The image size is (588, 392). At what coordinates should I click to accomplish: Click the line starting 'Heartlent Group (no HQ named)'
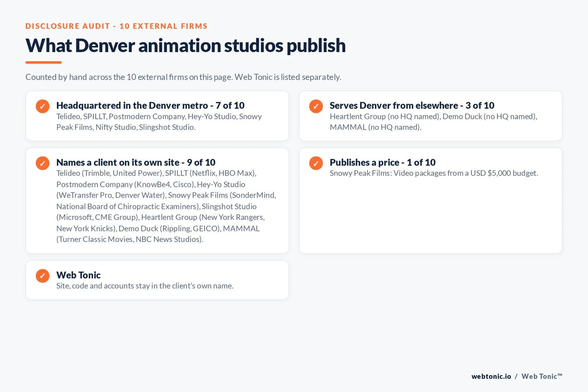point(434,116)
